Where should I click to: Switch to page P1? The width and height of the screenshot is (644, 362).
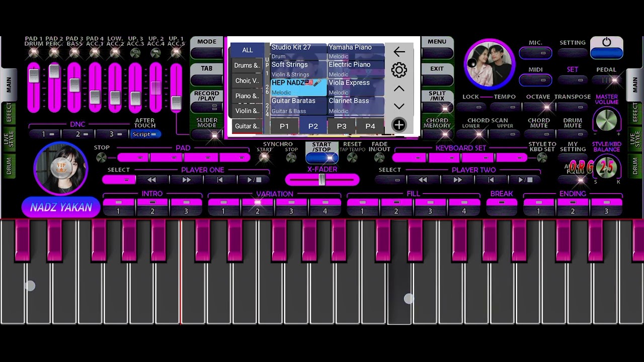pos(284,126)
